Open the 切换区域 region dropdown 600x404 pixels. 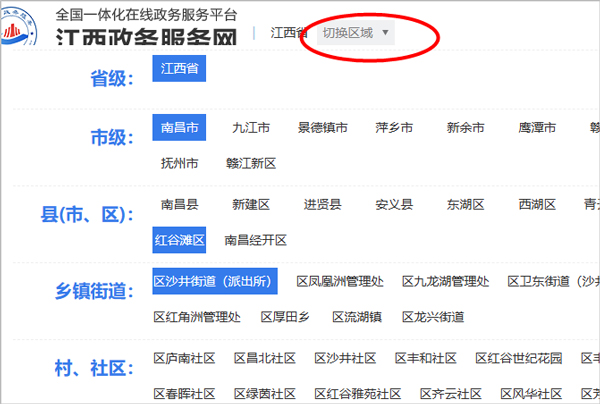(x=356, y=33)
